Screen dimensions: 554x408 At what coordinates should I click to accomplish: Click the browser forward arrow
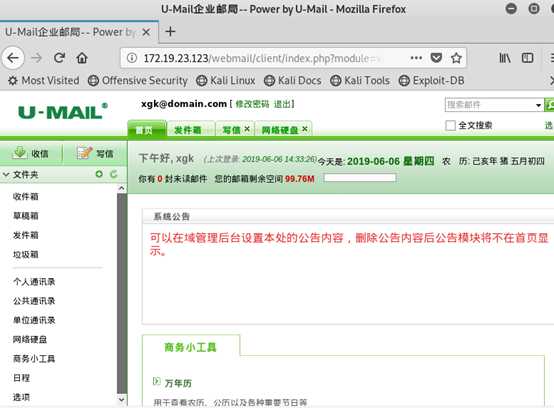[36, 58]
